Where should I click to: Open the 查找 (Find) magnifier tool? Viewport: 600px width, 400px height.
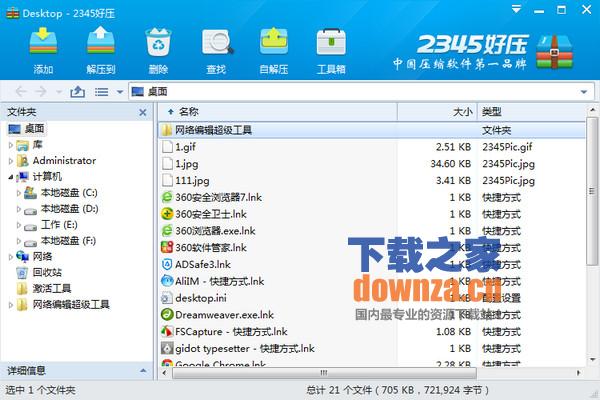coord(217,42)
